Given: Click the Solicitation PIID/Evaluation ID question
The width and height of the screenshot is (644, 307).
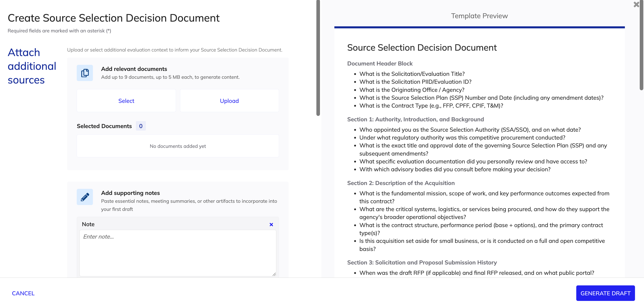Looking at the screenshot, I should click(x=415, y=82).
